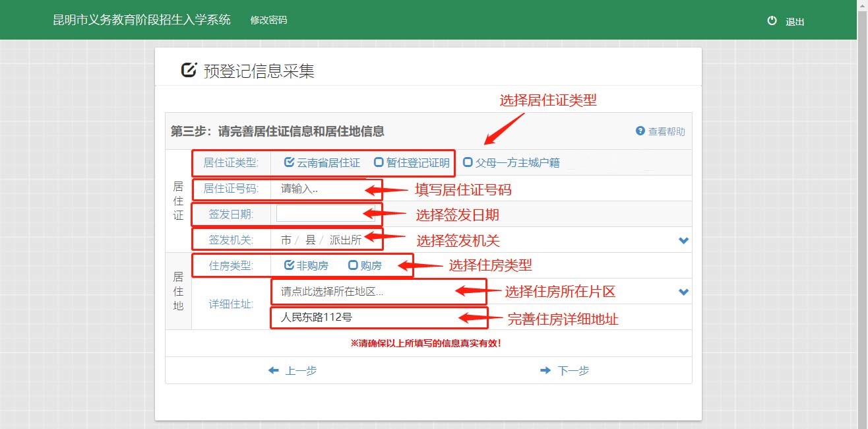Image resolution: width=868 pixels, height=429 pixels.
Task: Select the 暂住登记证明 option
Action: pyautogui.click(x=379, y=162)
